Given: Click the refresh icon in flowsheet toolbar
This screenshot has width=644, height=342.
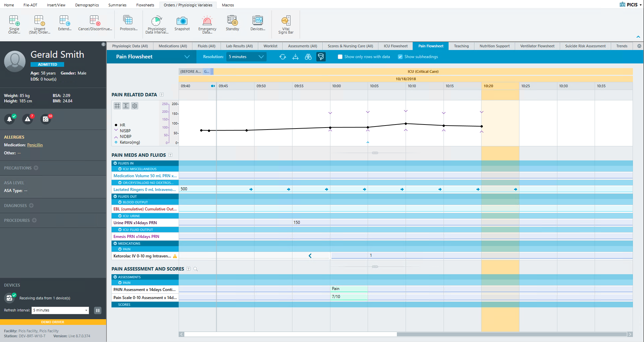Looking at the screenshot, I should [x=283, y=57].
